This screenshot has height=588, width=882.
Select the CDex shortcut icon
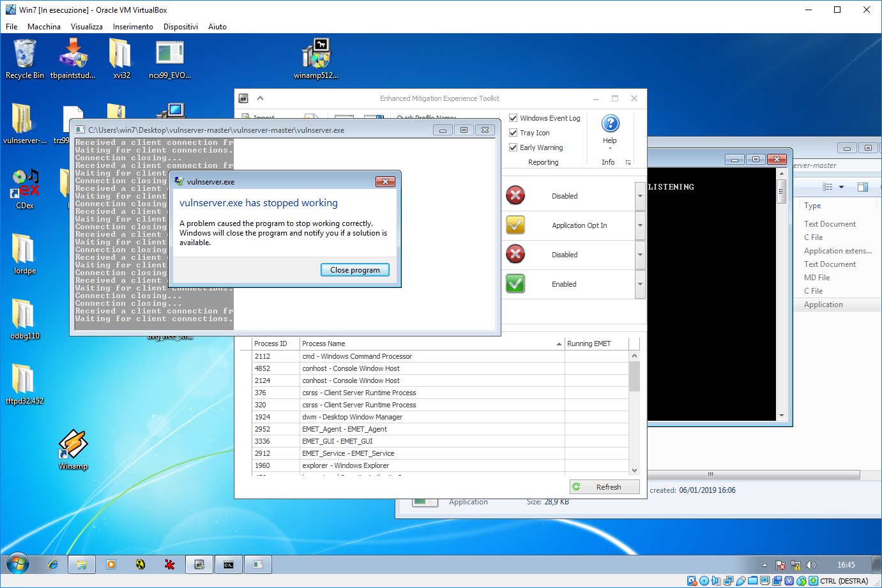point(25,189)
